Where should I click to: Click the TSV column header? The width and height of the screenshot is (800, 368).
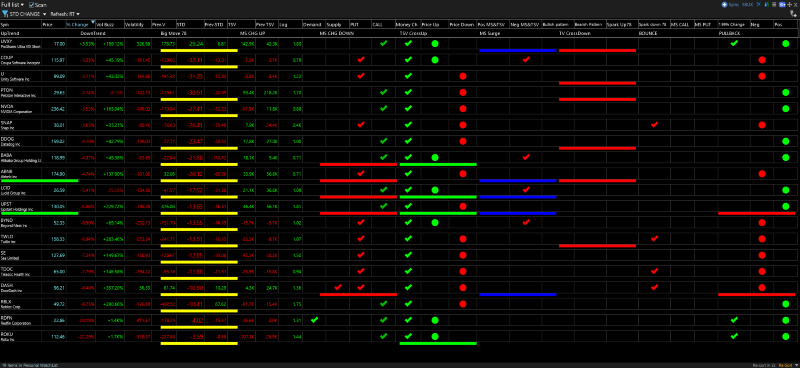click(x=240, y=24)
